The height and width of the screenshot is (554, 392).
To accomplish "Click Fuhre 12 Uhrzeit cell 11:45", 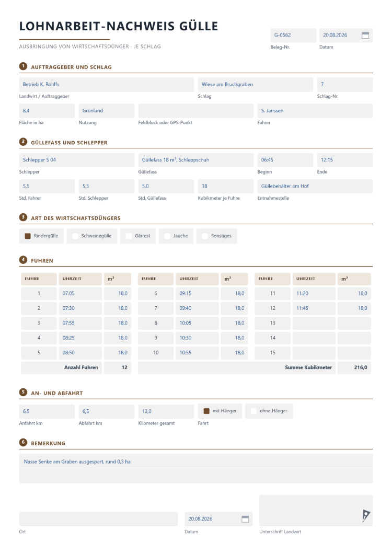I will (314, 308).
